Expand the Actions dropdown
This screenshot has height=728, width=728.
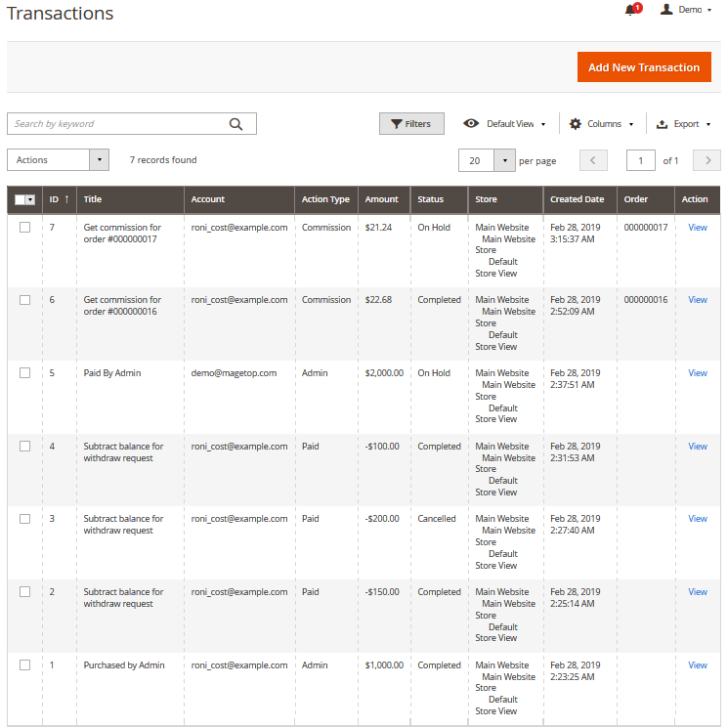tap(99, 160)
